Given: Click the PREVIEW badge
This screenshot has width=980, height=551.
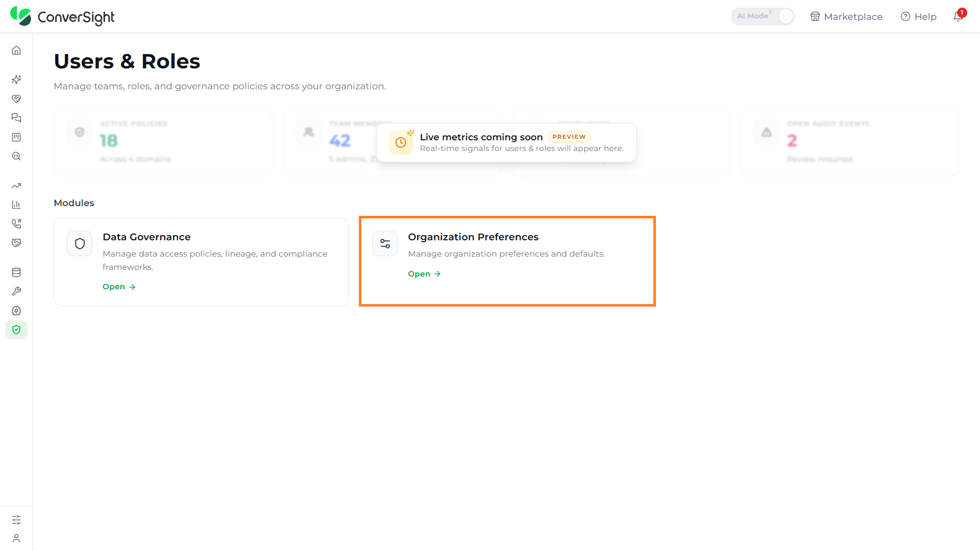Looking at the screenshot, I should [x=569, y=137].
